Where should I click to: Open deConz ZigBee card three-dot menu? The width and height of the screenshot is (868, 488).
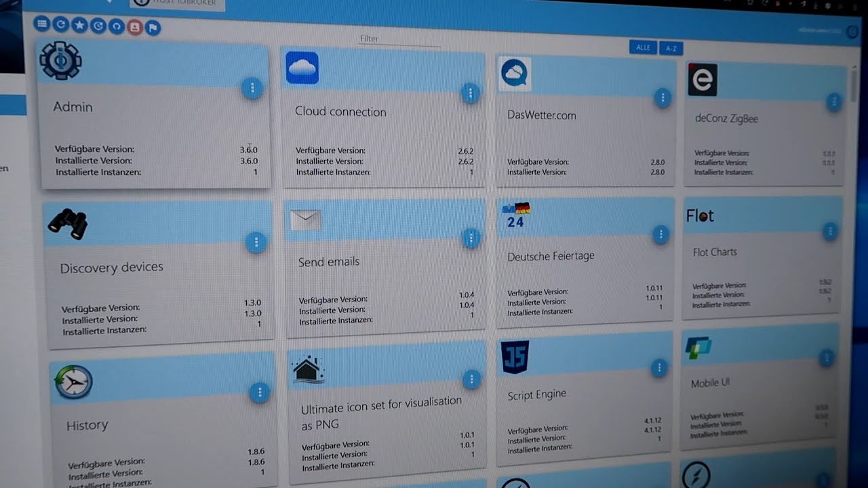pos(834,102)
